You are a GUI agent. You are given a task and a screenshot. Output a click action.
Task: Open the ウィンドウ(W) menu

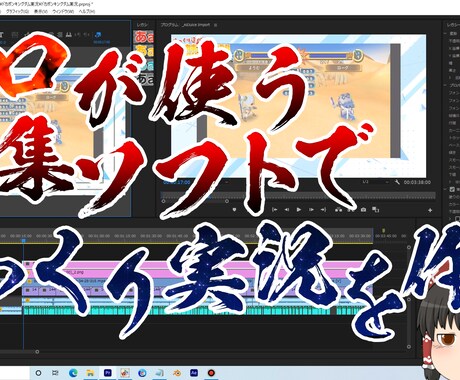click(x=63, y=11)
